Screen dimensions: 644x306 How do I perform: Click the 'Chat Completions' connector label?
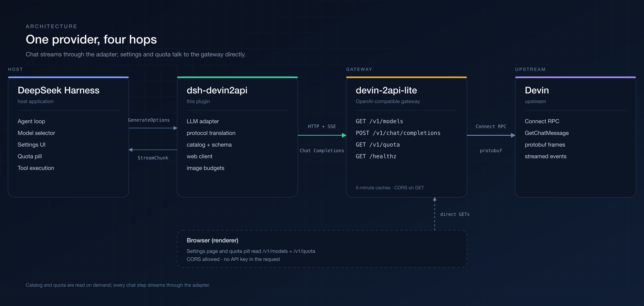(x=322, y=151)
